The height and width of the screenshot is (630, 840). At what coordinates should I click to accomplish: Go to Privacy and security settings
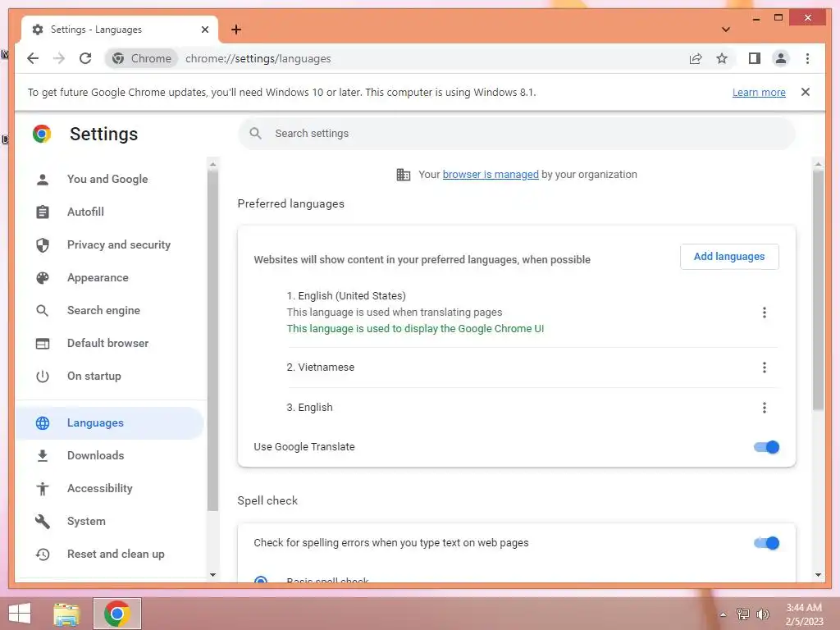110,244
